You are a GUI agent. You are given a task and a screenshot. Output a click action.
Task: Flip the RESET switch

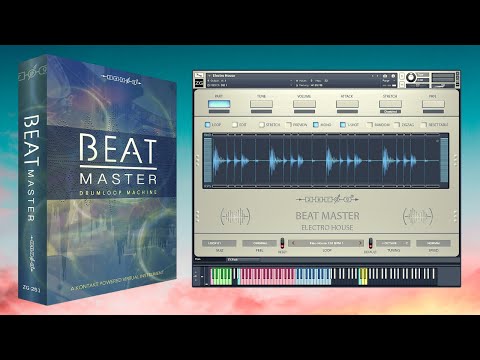282,243
